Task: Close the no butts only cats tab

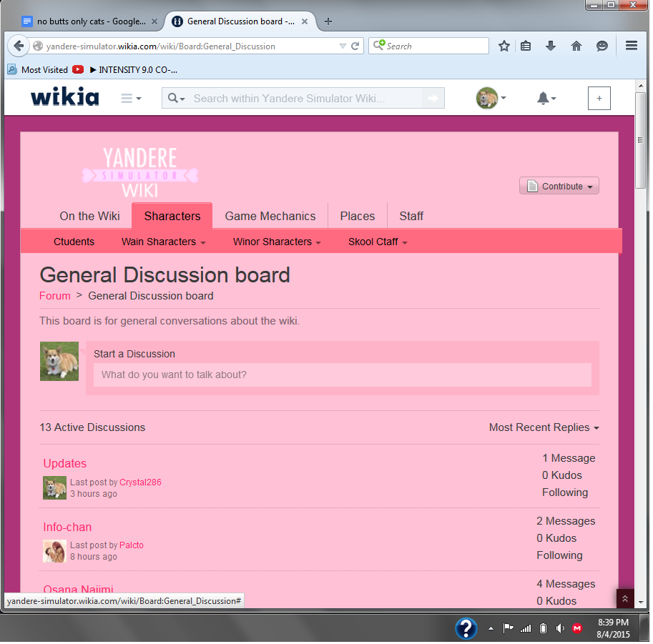Action: (154, 21)
